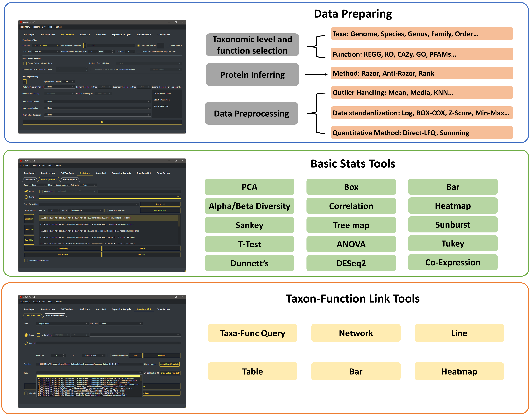Click the question-mark icon under Data Preprocessing
Screen dimensions: 532x417
click(25, 82)
